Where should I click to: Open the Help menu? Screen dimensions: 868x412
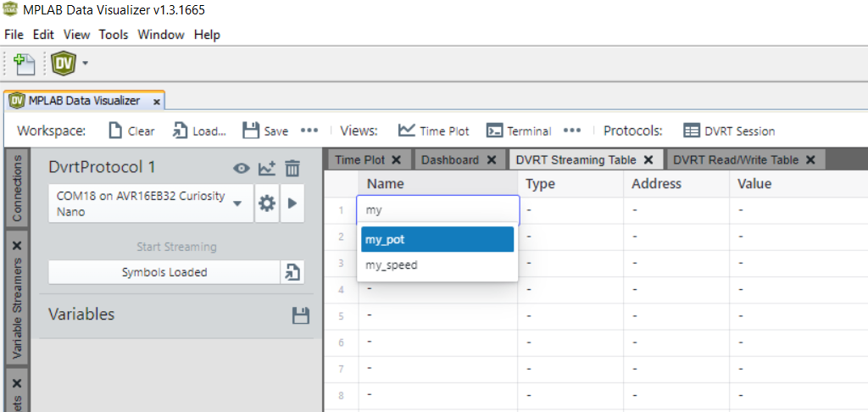coord(207,35)
